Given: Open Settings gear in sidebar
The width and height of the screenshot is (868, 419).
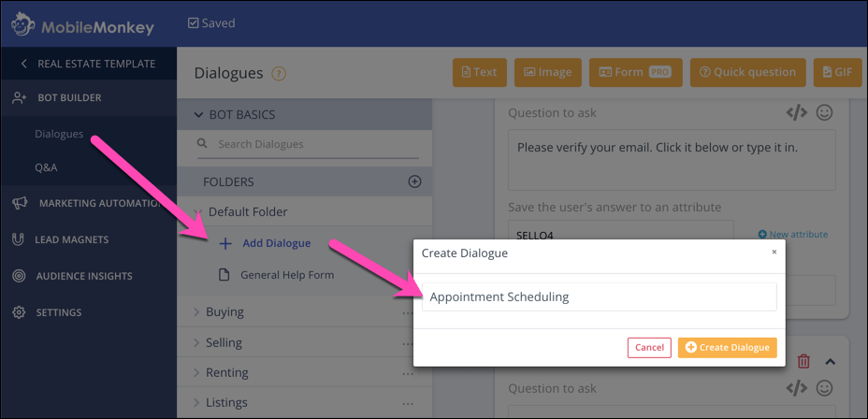Looking at the screenshot, I should tap(19, 312).
